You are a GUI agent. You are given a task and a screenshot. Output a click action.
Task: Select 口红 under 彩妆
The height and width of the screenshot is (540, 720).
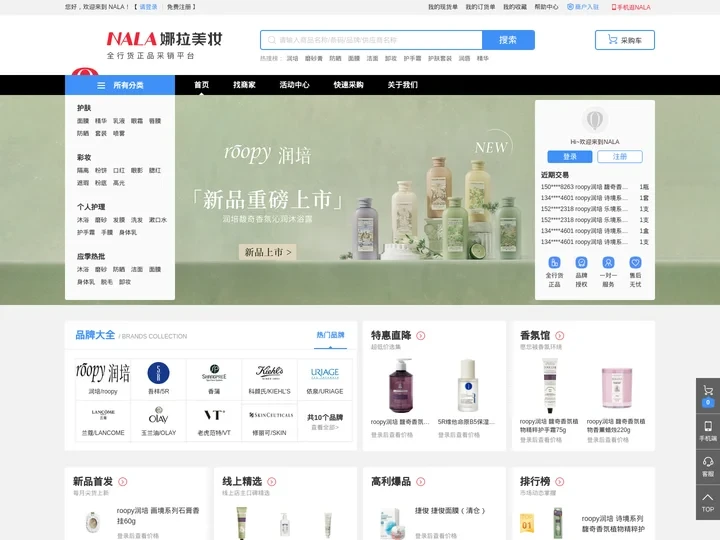(x=119, y=170)
